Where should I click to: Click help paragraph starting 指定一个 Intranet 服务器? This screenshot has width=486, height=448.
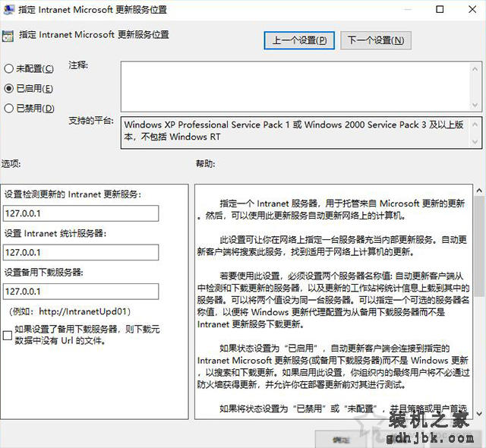(x=331, y=210)
